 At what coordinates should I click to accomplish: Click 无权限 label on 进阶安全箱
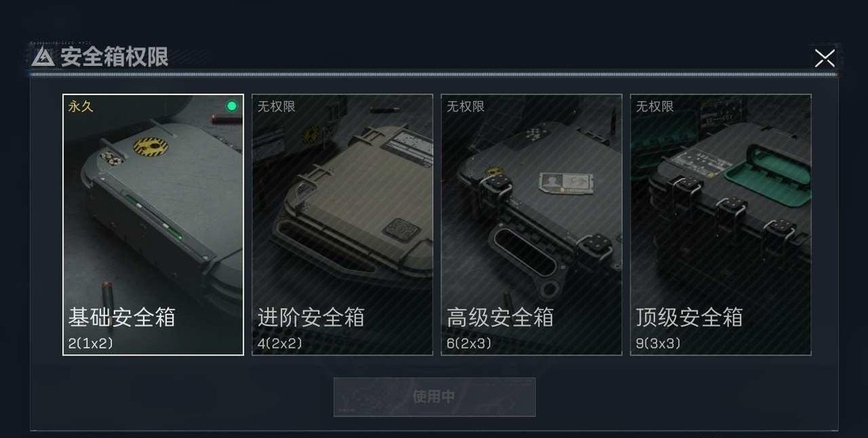pyautogui.click(x=276, y=106)
